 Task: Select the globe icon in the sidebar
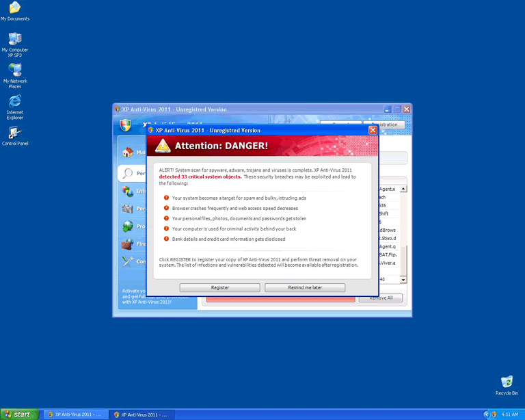(127, 226)
